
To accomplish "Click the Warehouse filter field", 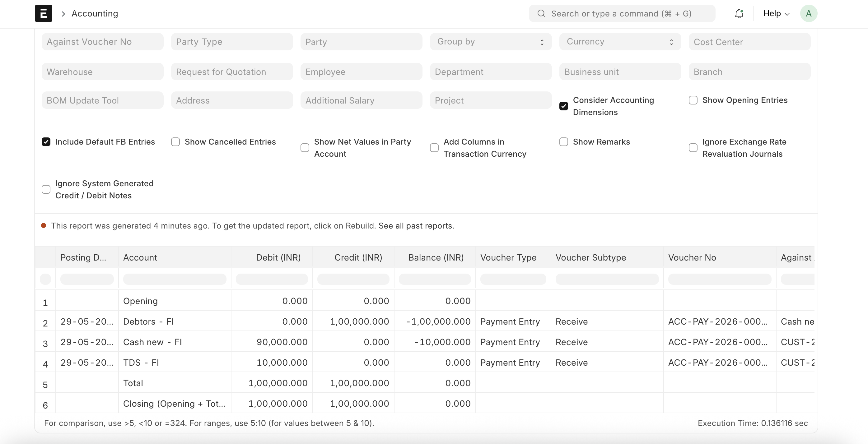I will click(102, 72).
